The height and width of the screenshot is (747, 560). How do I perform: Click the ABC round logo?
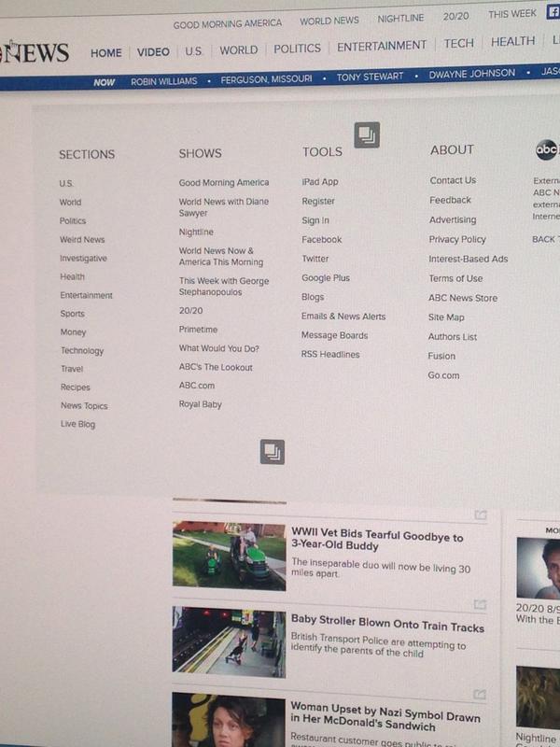pos(547,150)
